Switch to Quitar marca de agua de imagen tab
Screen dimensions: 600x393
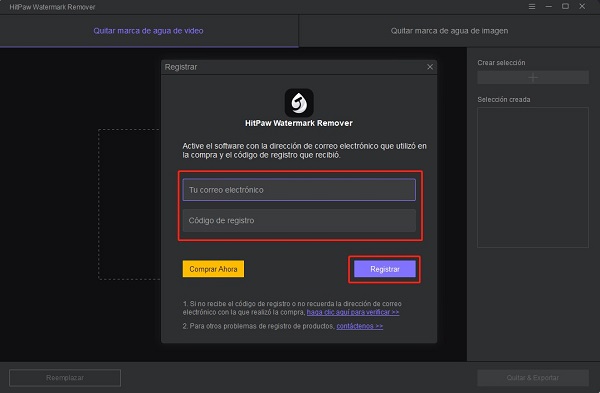tap(449, 31)
